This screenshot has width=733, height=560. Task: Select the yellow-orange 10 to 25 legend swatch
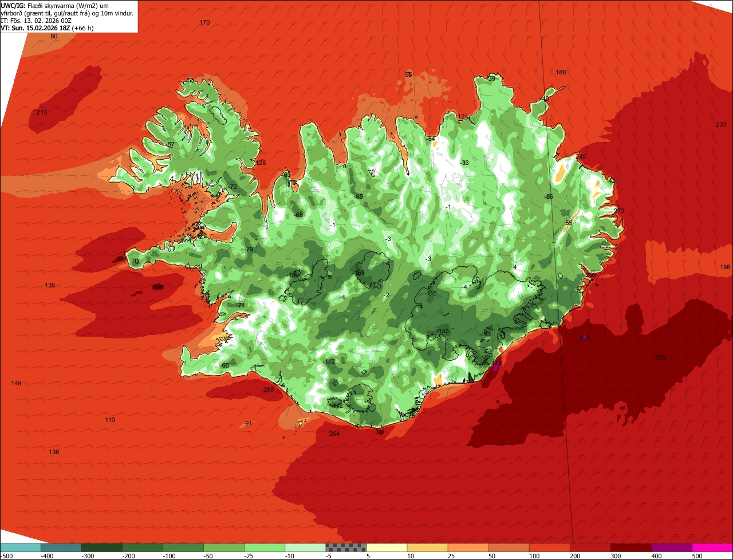pyautogui.click(x=428, y=547)
